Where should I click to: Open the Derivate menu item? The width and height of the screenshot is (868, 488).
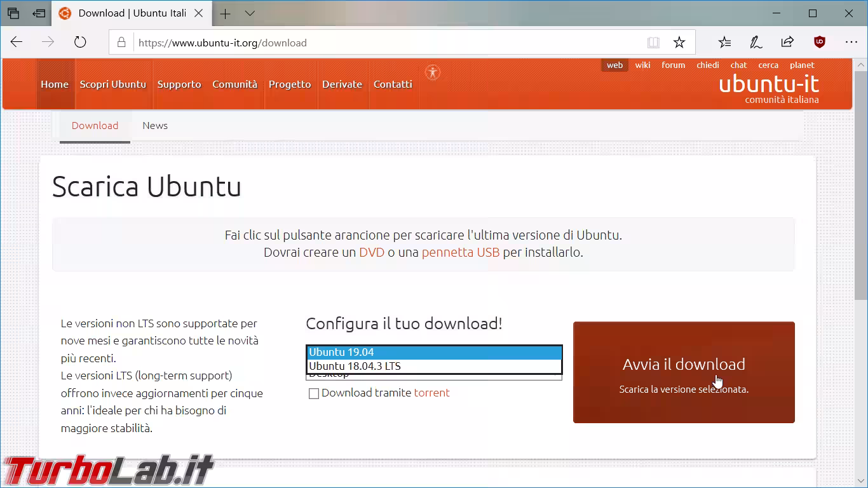(342, 84)
